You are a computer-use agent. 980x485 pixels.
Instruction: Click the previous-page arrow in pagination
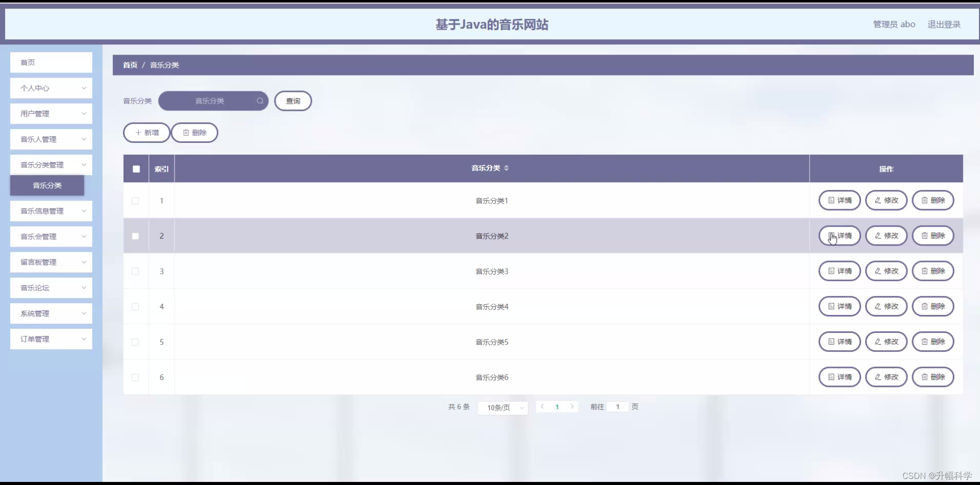[542, 407]
